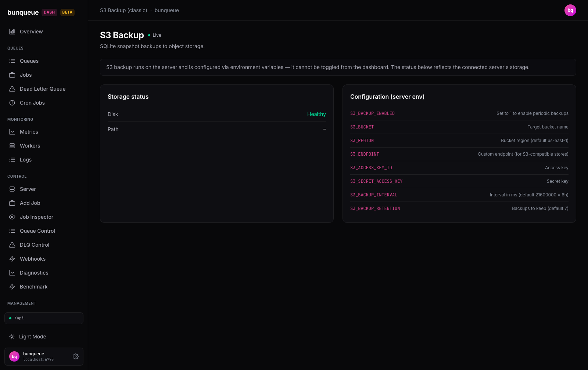Click S3 Backup (classic) breadcrumb
The width and height of the screenshot is (588, 370).
[x=123, y=10]
